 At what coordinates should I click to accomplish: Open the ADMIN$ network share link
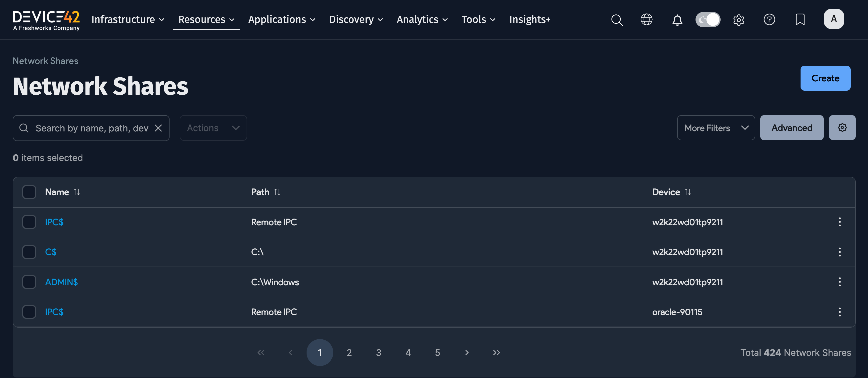[62, 282]
